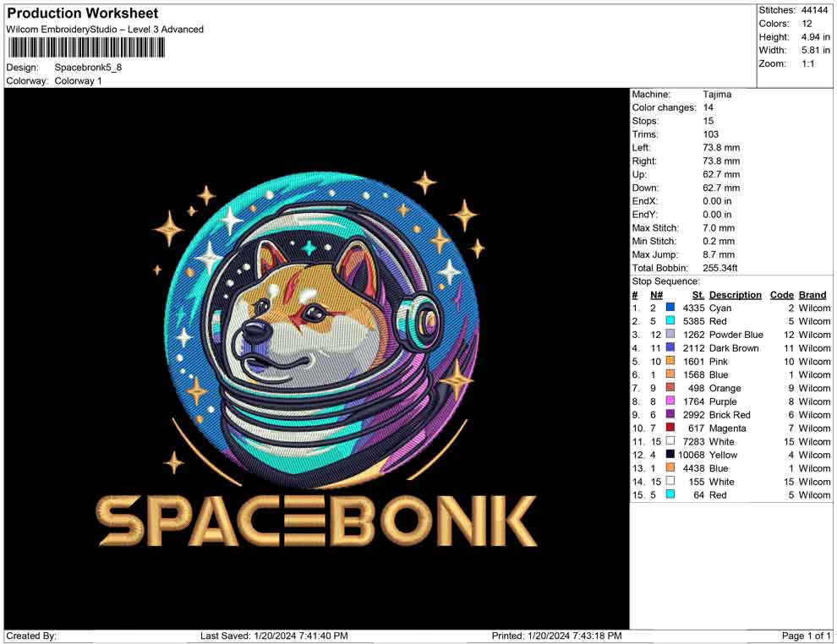Viewport: 837px width, 644px height.
Task: Click the St. stitch count column header
Action: (x=697, y=295)
